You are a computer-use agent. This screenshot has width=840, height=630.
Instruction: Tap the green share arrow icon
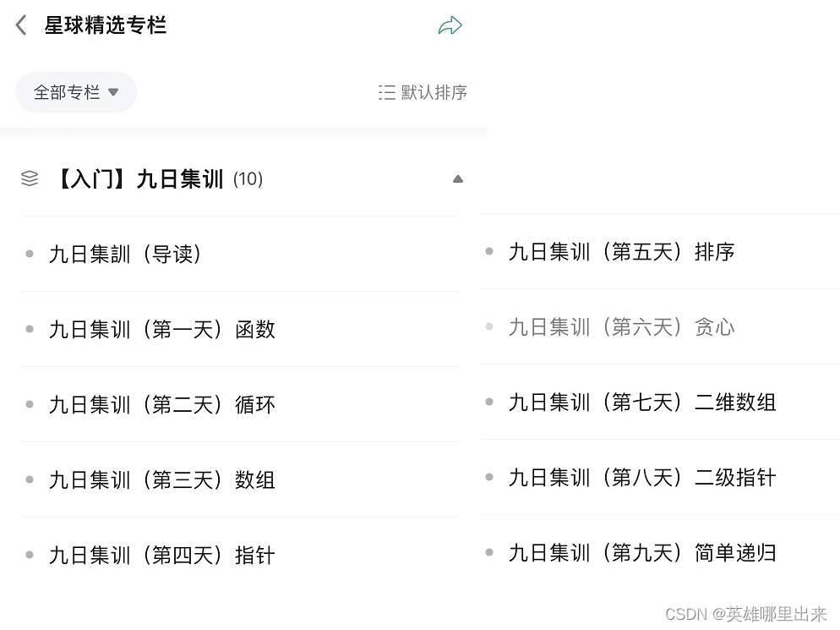(x=450, y=25)
